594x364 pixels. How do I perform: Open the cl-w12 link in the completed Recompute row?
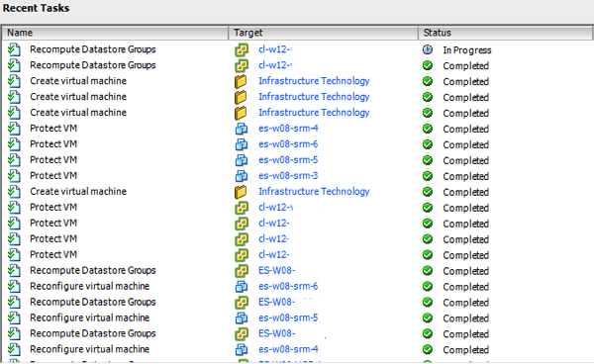275,65
